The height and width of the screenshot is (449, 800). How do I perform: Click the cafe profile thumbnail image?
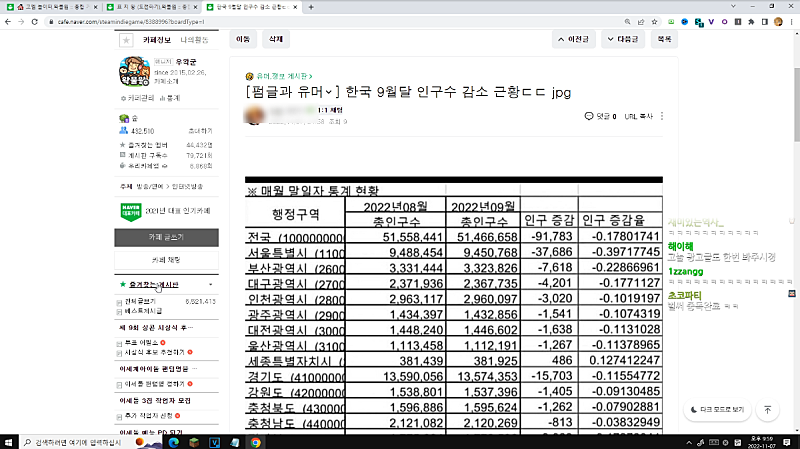135,73
